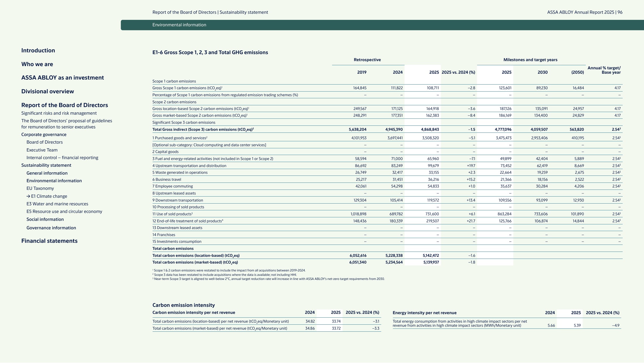Open Report of the Board of Directors
Viewport: 644px width, 363px height.
pyautogui.click(x=65, y=105)
